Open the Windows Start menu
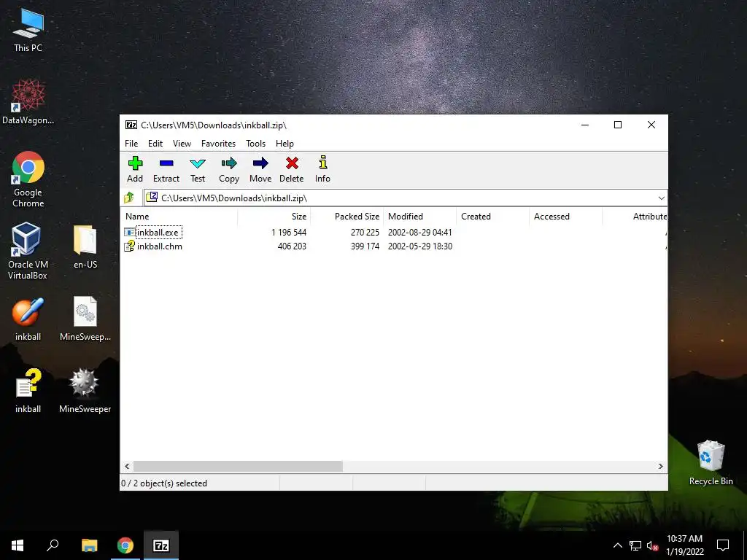 tap(18, 545)
